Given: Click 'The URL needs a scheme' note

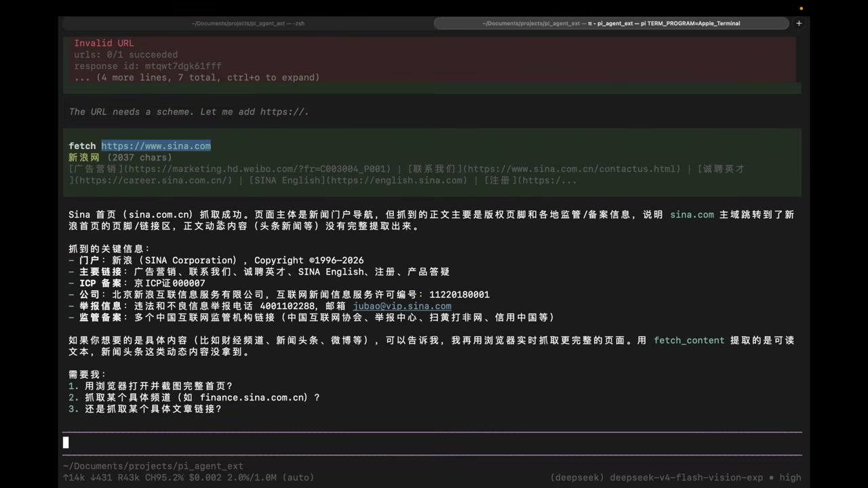Looking at the screenshot, I should point(189,112).
